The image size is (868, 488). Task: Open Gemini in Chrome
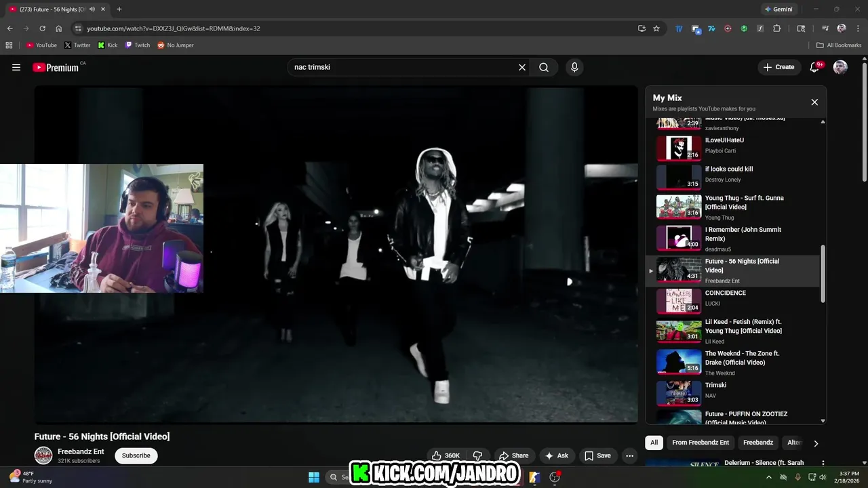tap(778, 9)
